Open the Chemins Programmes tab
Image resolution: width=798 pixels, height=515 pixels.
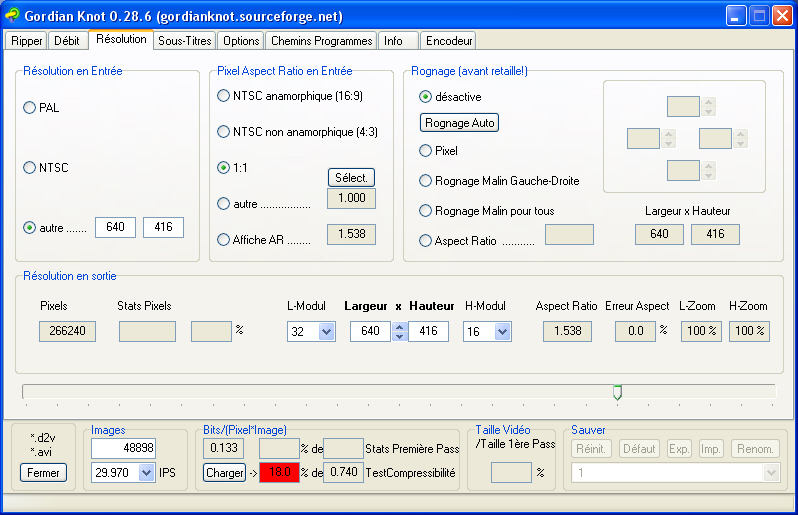coord(321,41)
